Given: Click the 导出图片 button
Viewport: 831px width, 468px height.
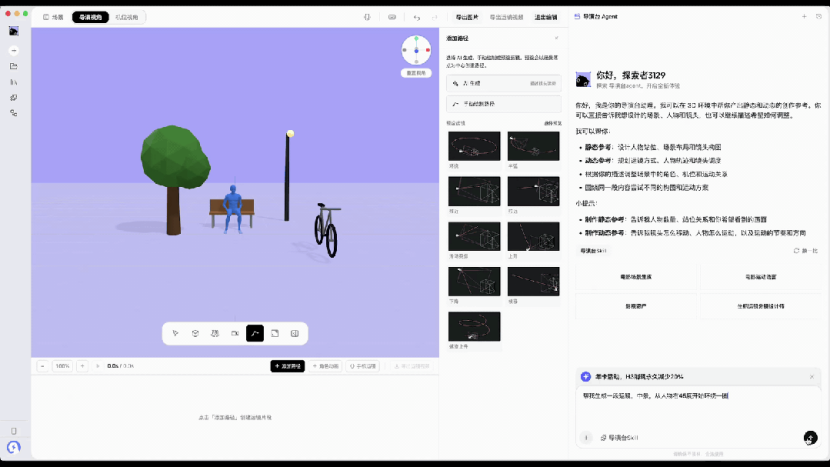Looking at the screenshot, I should pyautogui.click(x=467, y=17).
